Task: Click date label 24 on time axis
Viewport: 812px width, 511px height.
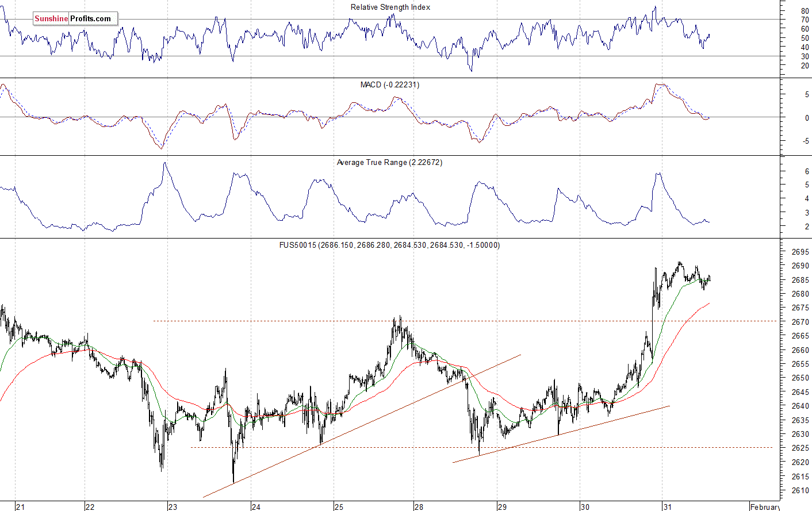Action: point(256,506)
